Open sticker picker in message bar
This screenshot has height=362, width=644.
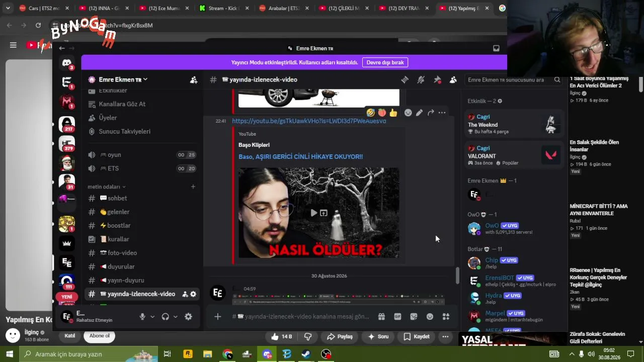pyautogui.click(x=414, y=317)
